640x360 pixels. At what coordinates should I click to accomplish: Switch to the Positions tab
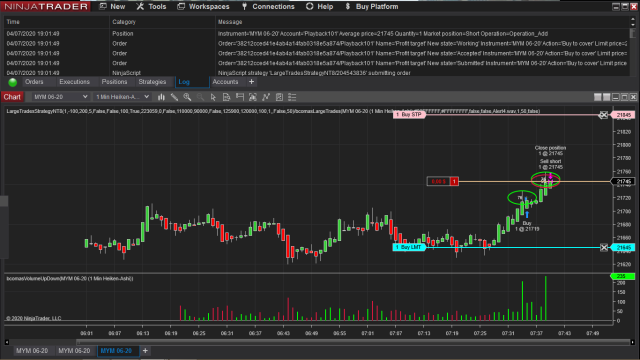tap(114, 82)
